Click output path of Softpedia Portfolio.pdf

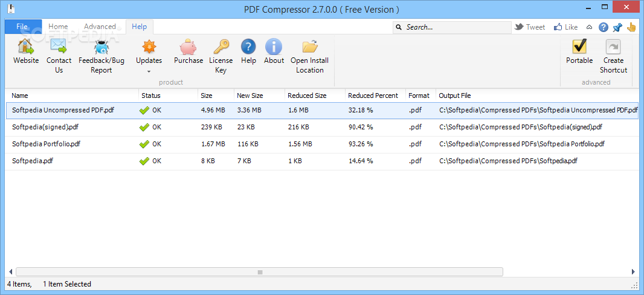click(x=522, y=144)
